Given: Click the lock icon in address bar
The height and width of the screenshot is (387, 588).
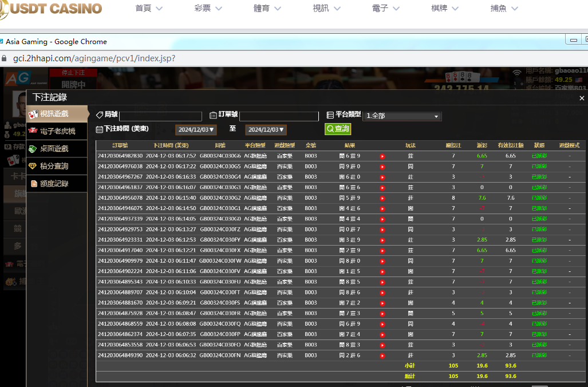Looking at the screenshot, I should pos(5,58).
